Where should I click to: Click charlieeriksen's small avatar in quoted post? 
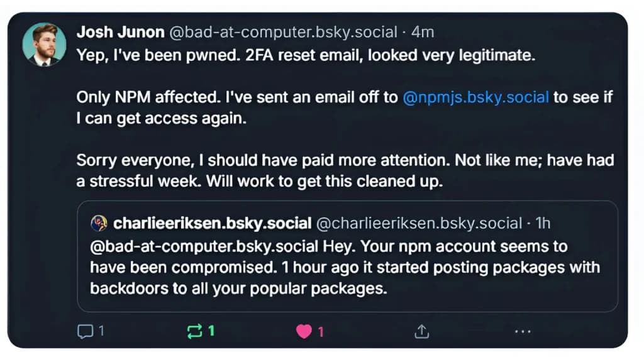pyautogui.click(x=99, y=223)
